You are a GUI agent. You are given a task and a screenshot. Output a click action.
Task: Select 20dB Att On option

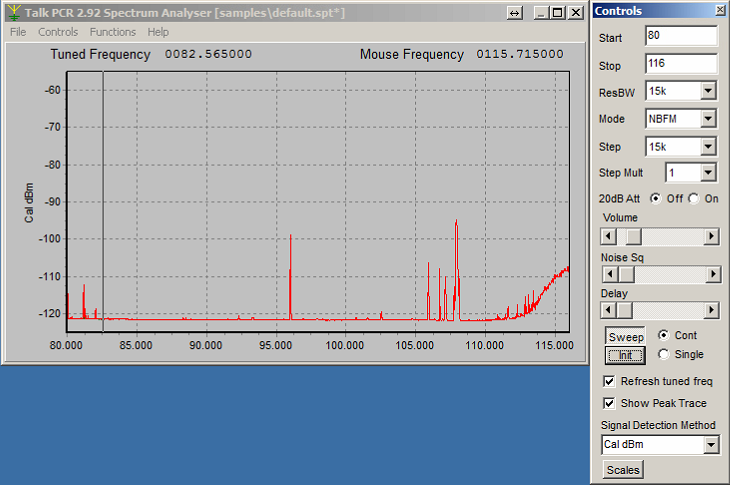(x=694, y=199)
